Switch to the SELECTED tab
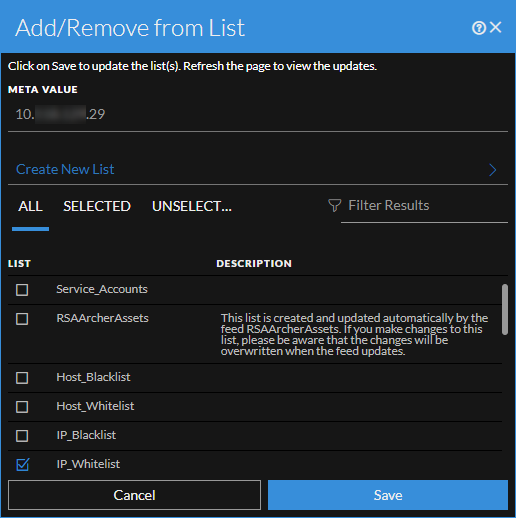Viewport: 516px width, 518px height. pyautogui.click(x=97, y=206)
